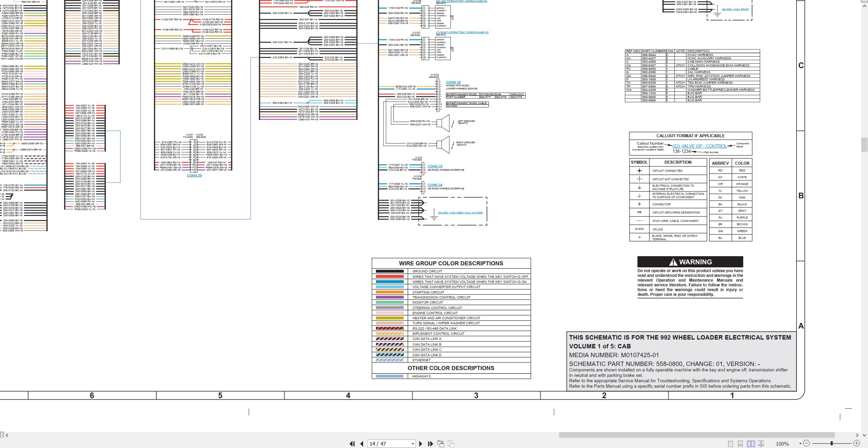Viewport: 868px width, 448px height.
Task: Click the column 4 grid label
Action: [348, 395]
